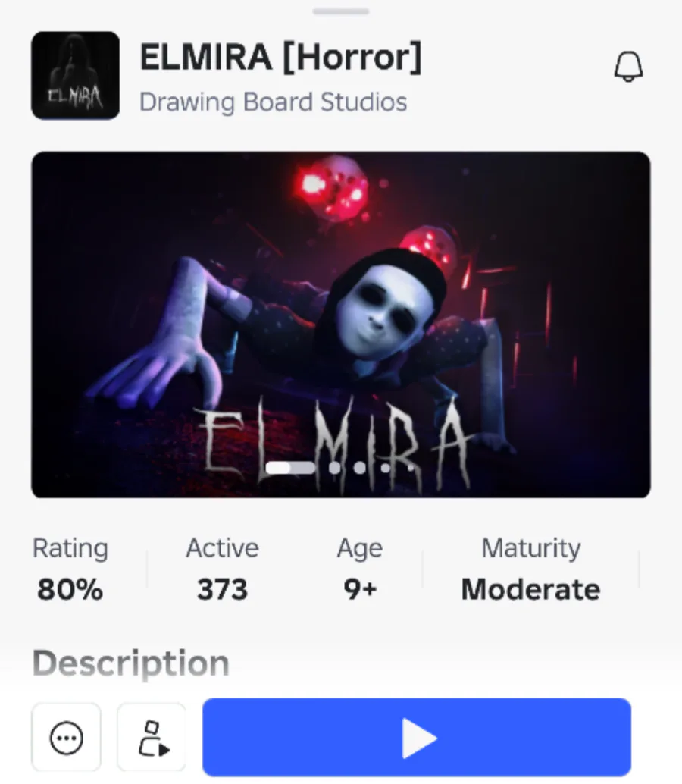Open Drawing Board Studios creator page
Image resolution: width=682 pixels, height=784 pixels.
pyautogui.click(x=274, y=102)
